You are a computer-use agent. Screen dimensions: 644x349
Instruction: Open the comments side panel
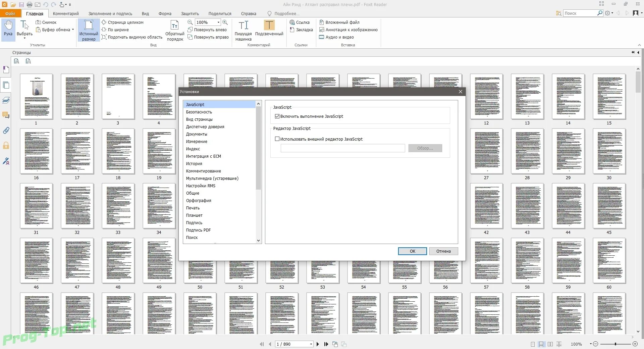click(x=6, y=115)
